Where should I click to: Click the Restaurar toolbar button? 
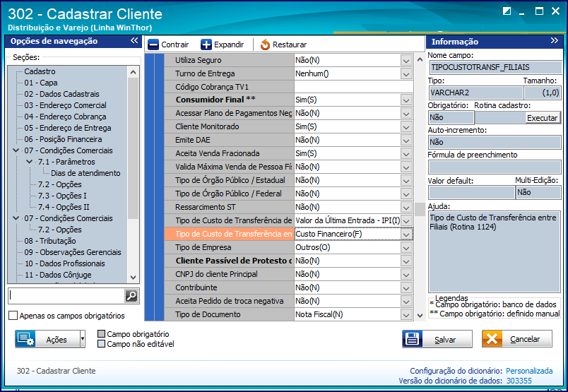283,44
